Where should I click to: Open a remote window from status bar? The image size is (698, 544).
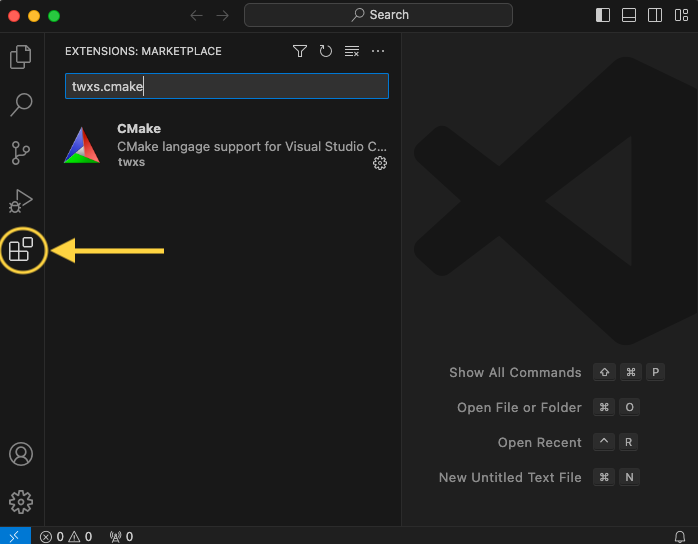click(15, 536)
